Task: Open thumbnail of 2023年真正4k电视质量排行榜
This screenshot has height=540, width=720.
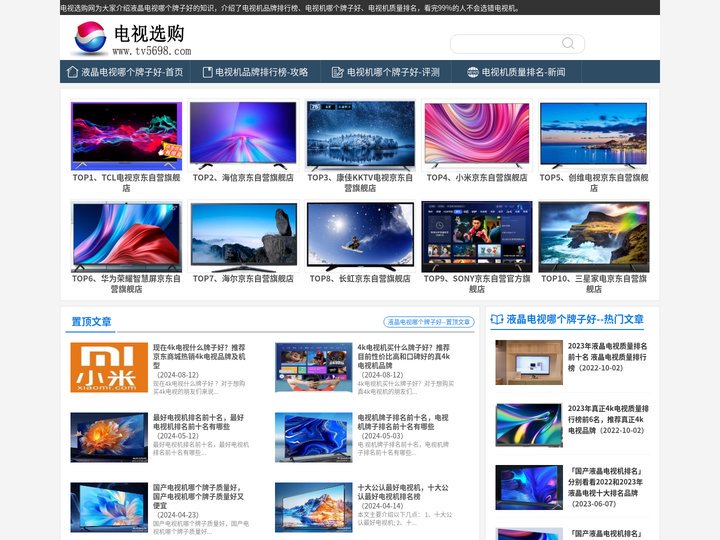Action: (x=529, y=425)
